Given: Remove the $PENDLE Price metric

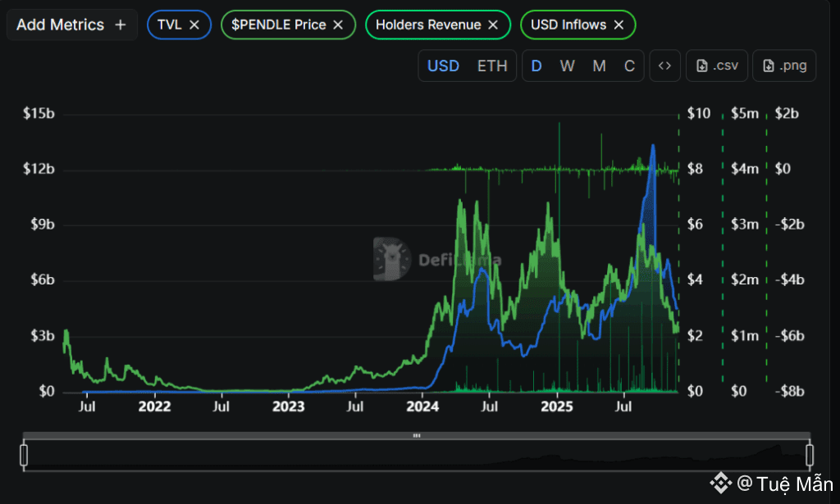Looking at the screenshot, I should [x=338, y=25].
